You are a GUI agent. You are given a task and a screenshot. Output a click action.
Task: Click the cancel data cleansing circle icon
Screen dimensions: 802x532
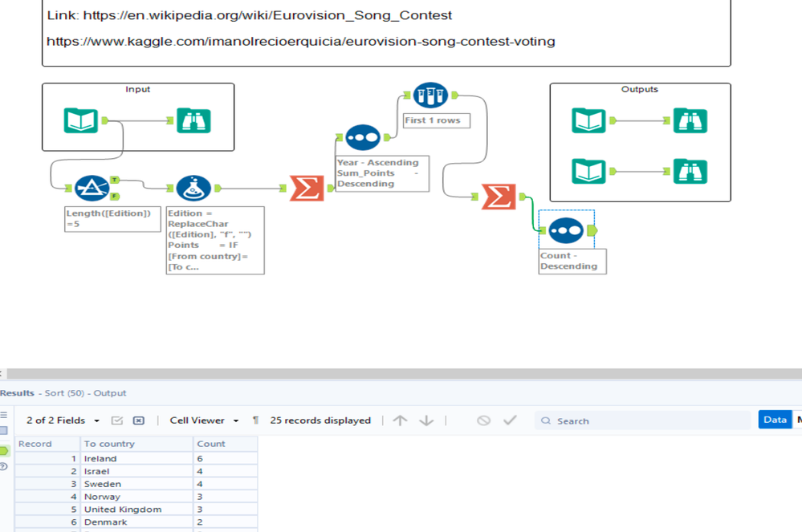tap(483, 420)
